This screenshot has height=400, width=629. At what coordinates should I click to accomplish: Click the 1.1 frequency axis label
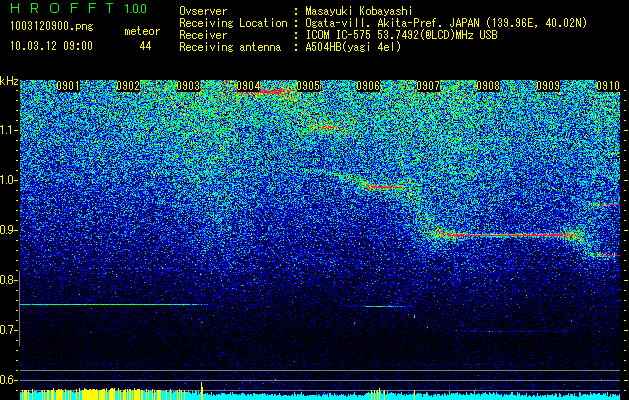[x=9, y=130]
